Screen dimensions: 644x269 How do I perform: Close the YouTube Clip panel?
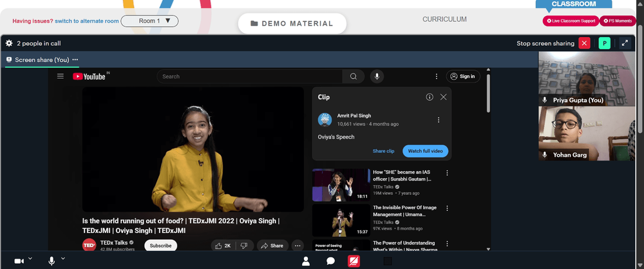click(x=443, y=97)
